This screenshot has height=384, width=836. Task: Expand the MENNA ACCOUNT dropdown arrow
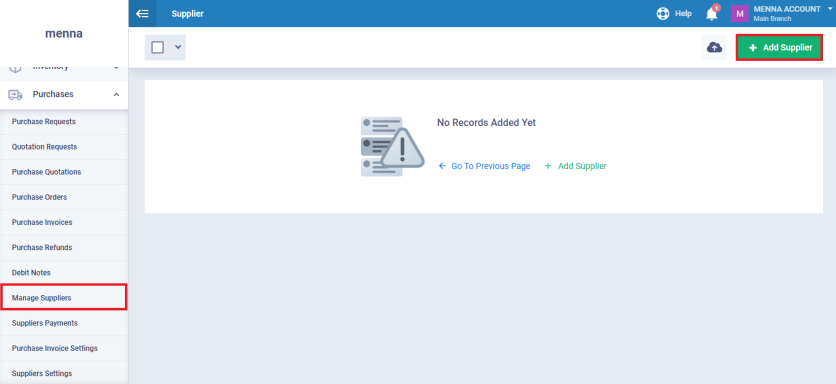[830, 9]
